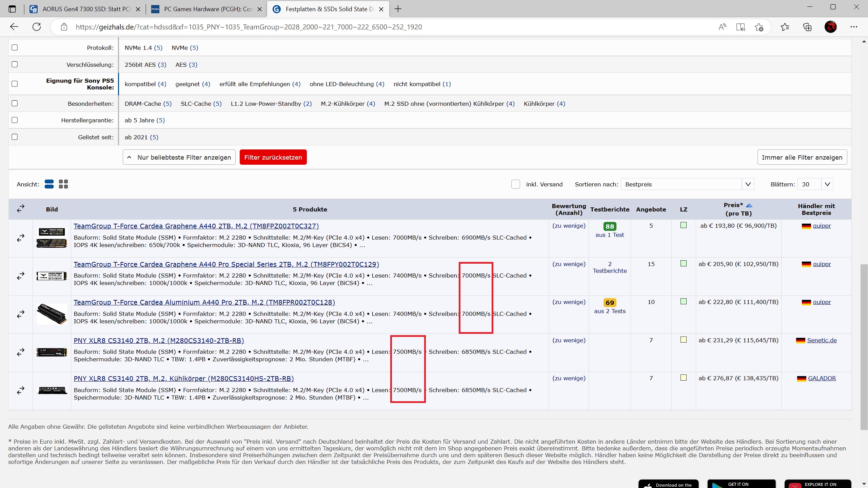The width and height of the screenshot is (868, 488).
Task: Open the Sortieren nach dropdown
Action: [687, 184]
